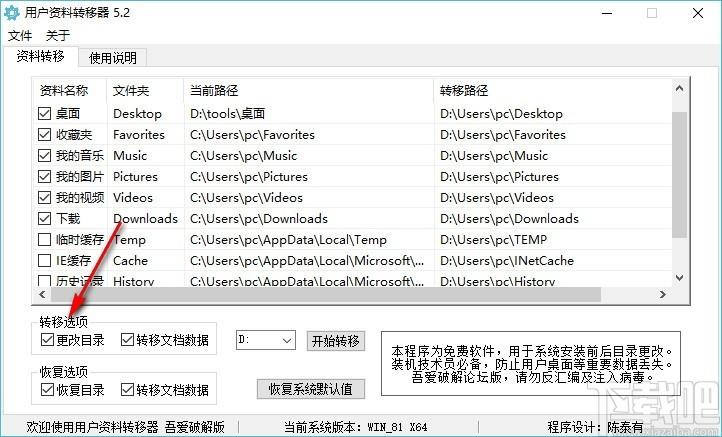Click the 当前路径 column header
722x437 pixels.
point(309,90)
